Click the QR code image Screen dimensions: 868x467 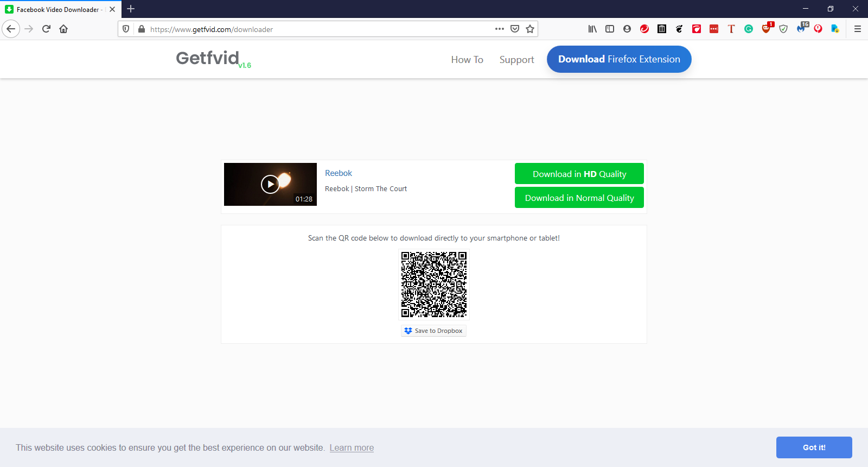click(434, 285)
